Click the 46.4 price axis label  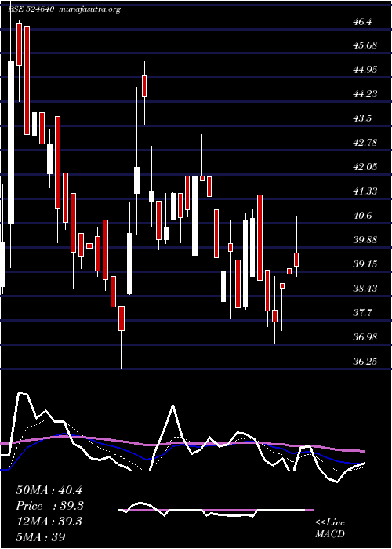coord(362,22)
